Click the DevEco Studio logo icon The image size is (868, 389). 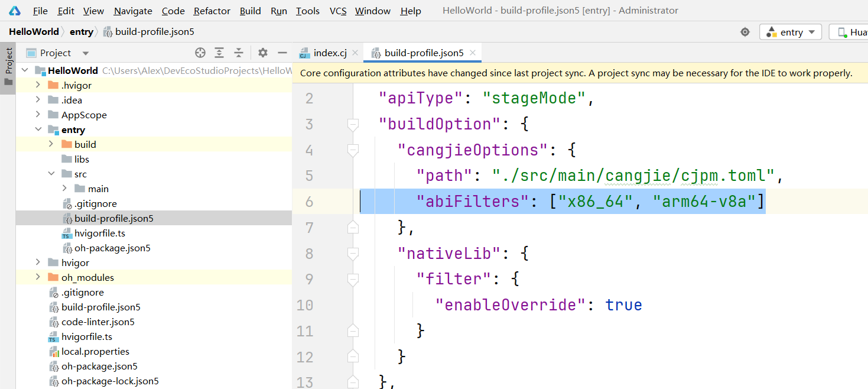coord(14,10)
